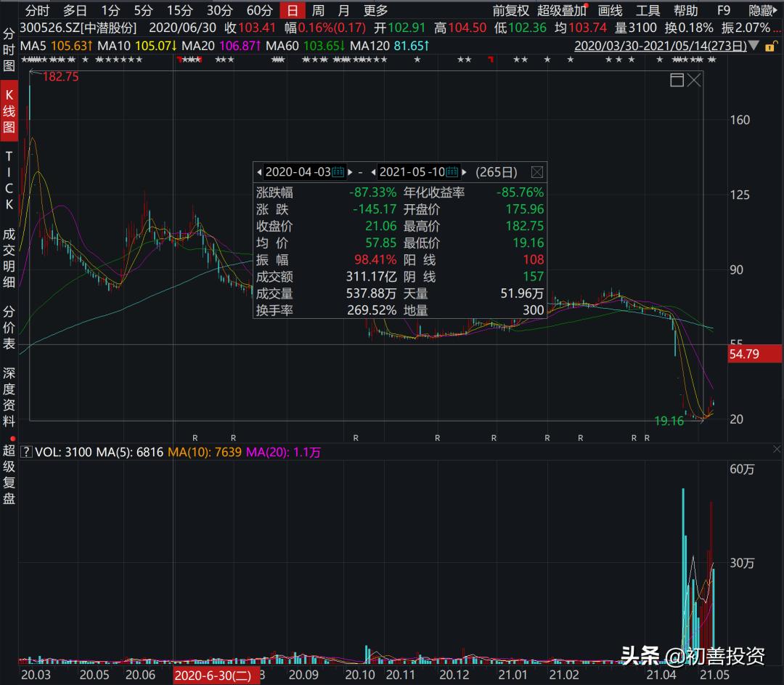Switch to the 60分 period

[259, 10]
